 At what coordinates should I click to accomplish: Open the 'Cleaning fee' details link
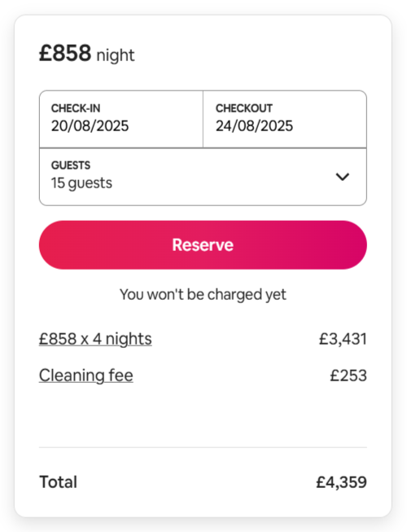click(86, 376)
